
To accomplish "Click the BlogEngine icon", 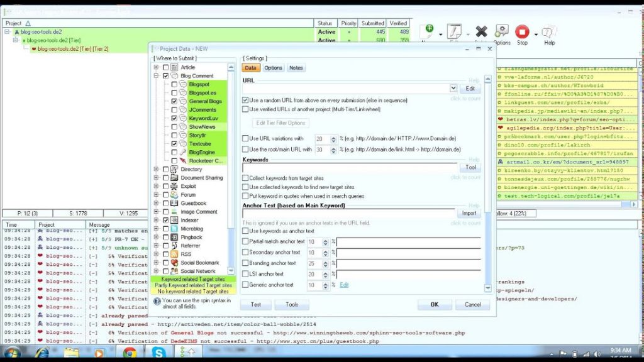I will coord(183,152).
